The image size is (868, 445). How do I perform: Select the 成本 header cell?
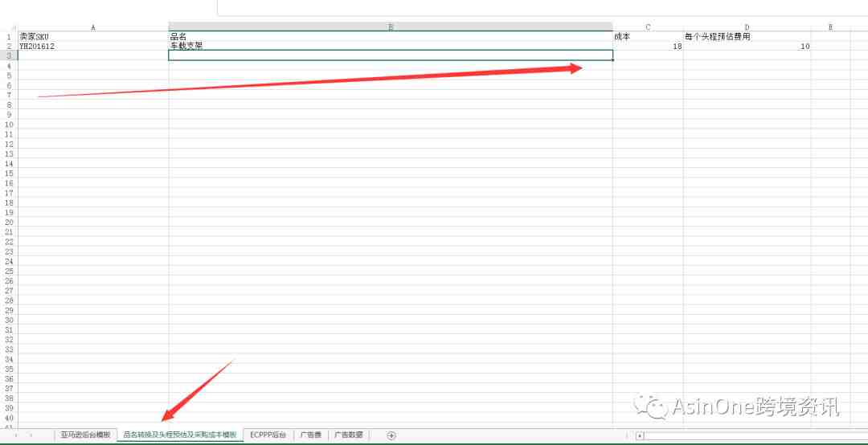[648, 37]
